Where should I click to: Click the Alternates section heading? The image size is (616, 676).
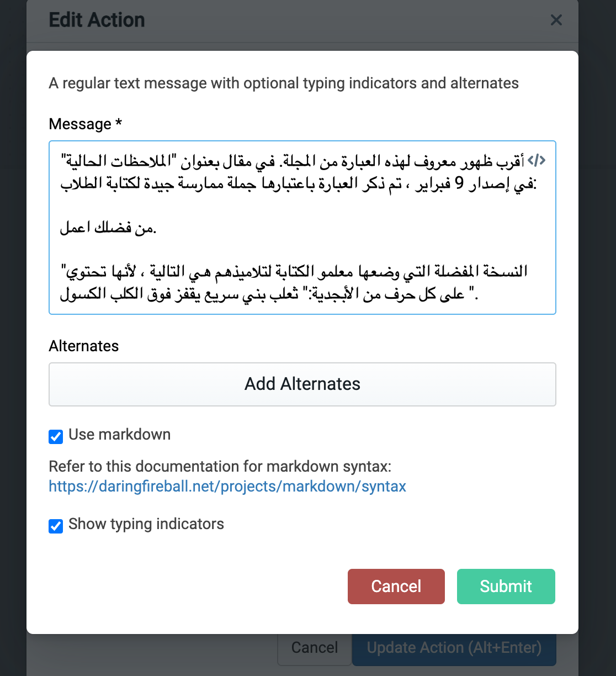pyautogui.click(x=83, y=346)
